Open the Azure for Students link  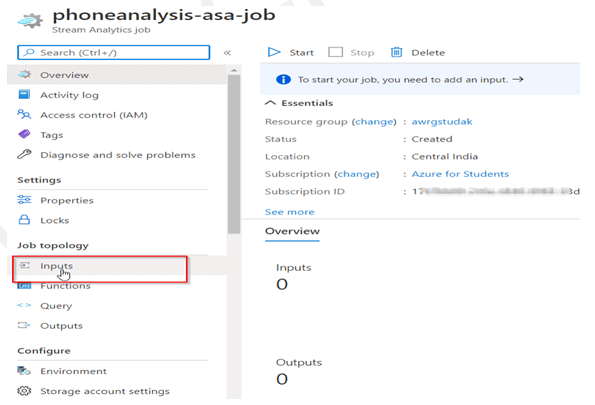pyautogui.click(x=460, y=174)
